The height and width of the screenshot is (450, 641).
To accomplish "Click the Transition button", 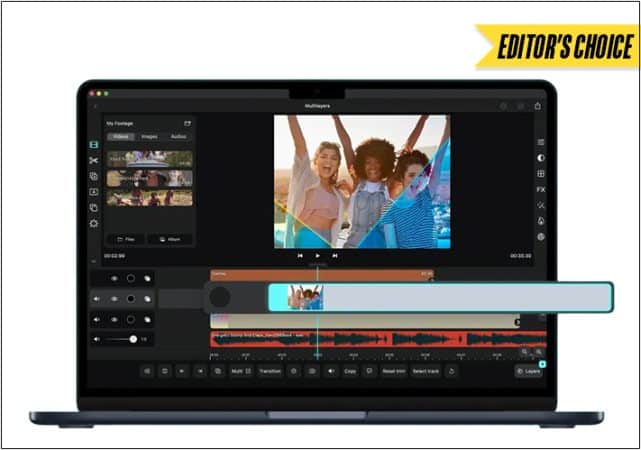I will click(x=270, y=371).
